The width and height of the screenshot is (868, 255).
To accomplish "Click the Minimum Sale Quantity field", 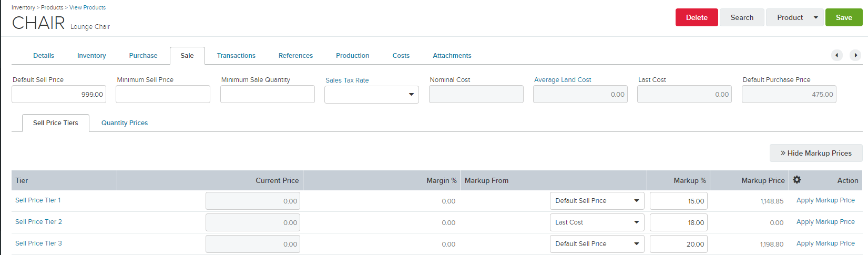I will click(268, 95).
